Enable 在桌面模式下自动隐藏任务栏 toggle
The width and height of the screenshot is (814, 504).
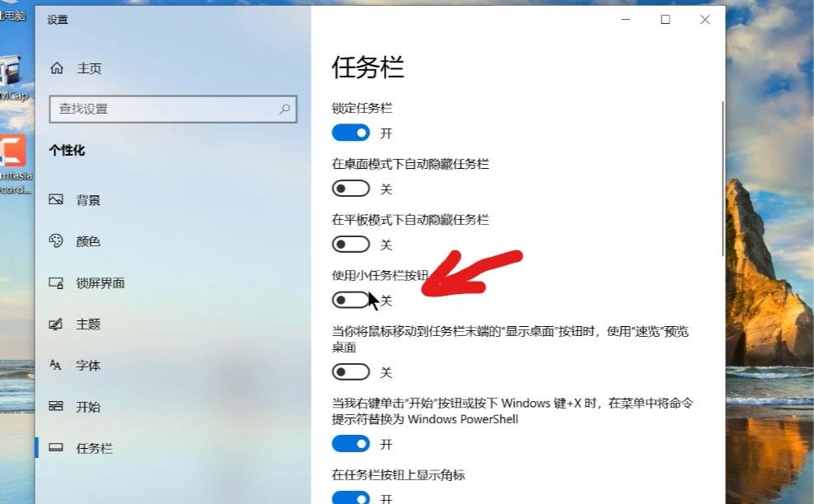[351, 189]
